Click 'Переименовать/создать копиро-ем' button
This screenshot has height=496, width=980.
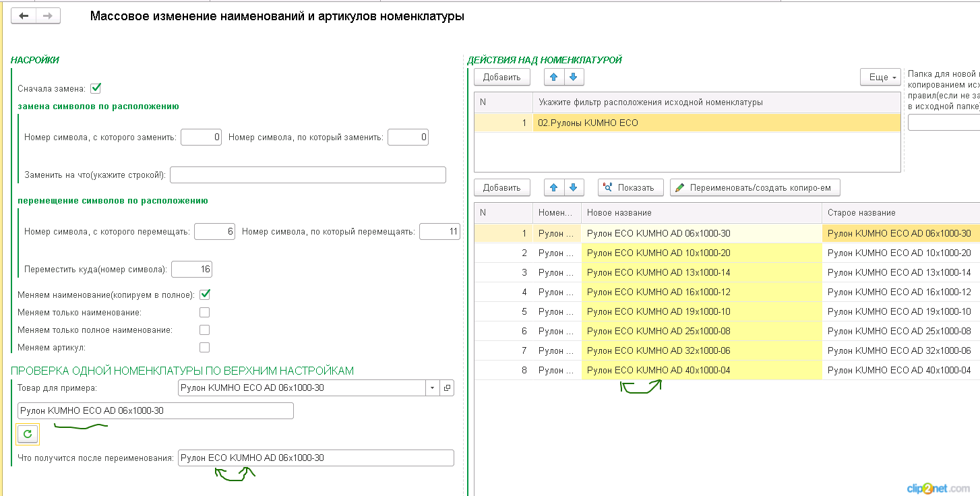coord(755,187)
